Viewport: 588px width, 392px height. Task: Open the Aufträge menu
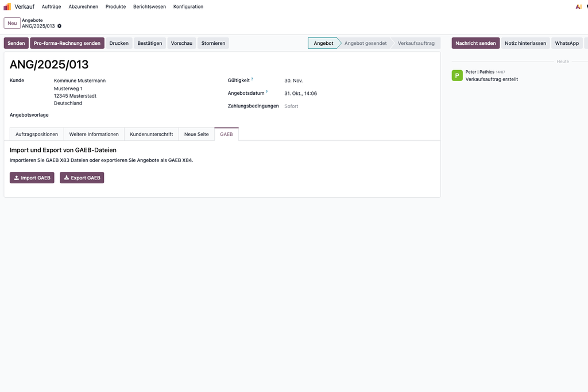pos(51,7)
